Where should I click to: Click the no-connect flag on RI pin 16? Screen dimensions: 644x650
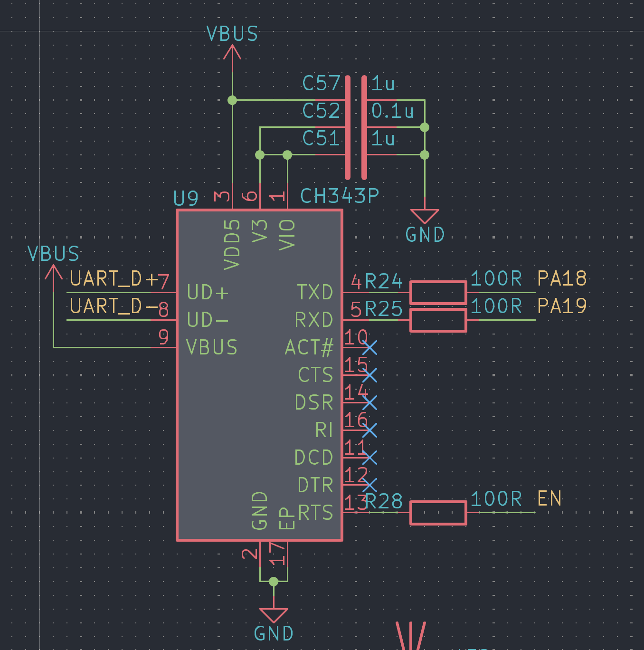(x=369, y=430)
